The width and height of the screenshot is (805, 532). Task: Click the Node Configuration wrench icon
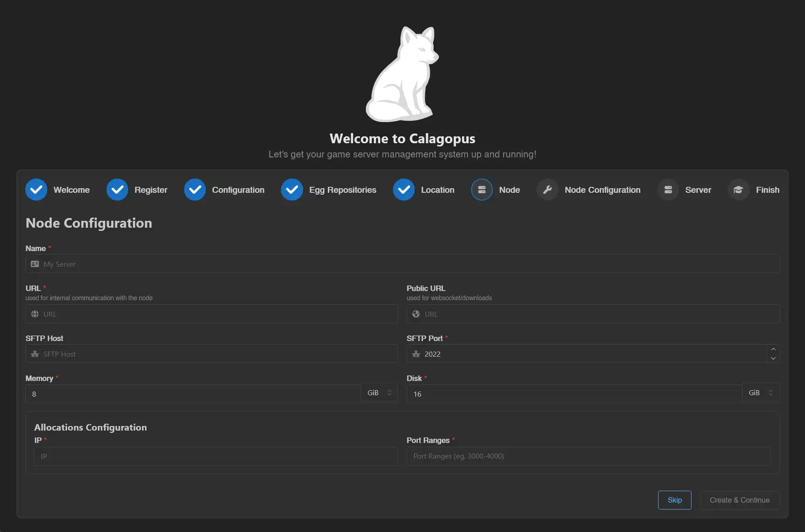547,190
